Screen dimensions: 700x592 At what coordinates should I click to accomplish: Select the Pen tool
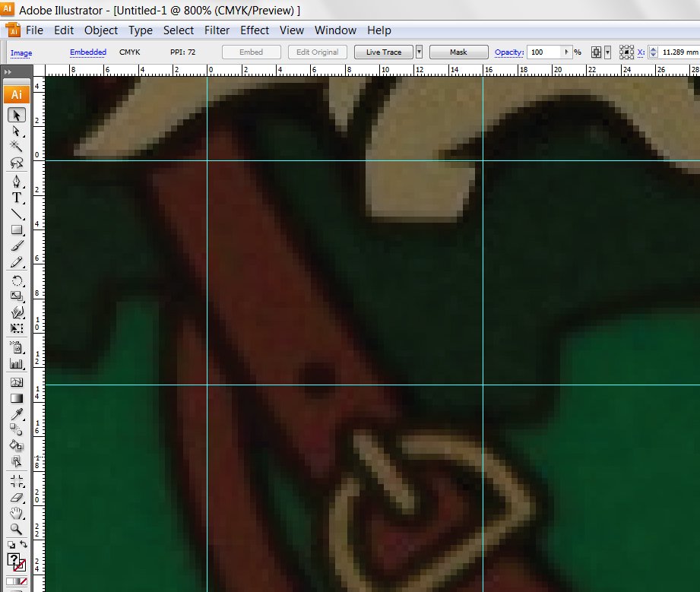point(16,182)
